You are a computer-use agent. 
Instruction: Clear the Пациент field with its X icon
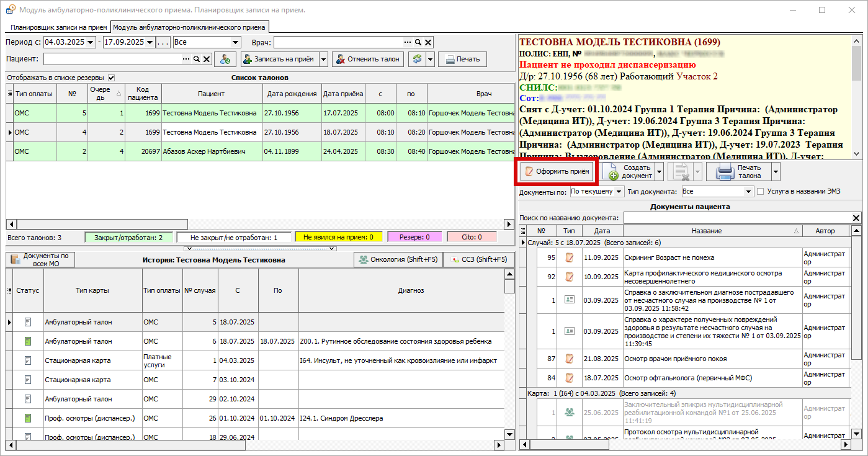[x=207, y=59]
